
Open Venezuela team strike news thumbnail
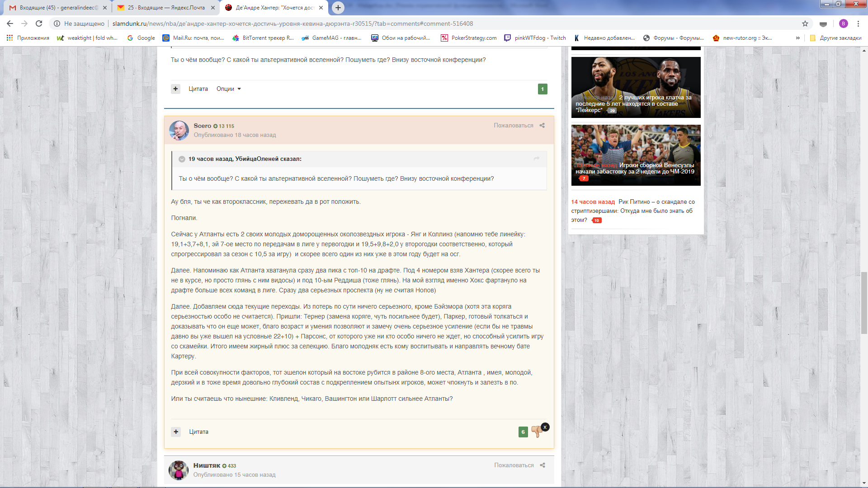pos(636,155)
